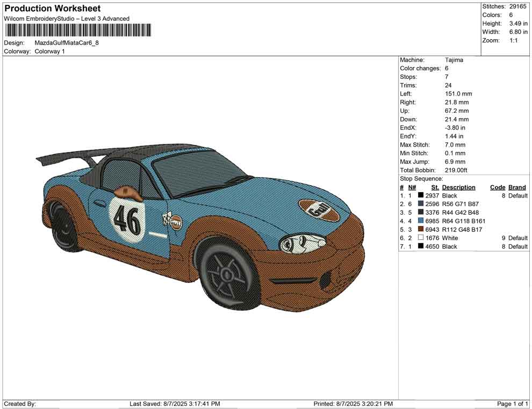Click the Right value 21.8 mm
The width and height of the screenshot is (532, 409).
click(x=457, y=103)
